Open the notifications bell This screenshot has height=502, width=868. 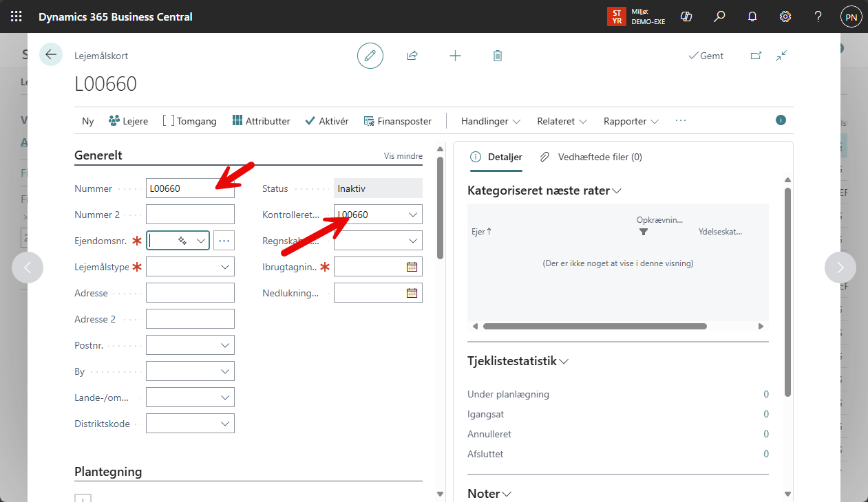coord(752,17)
